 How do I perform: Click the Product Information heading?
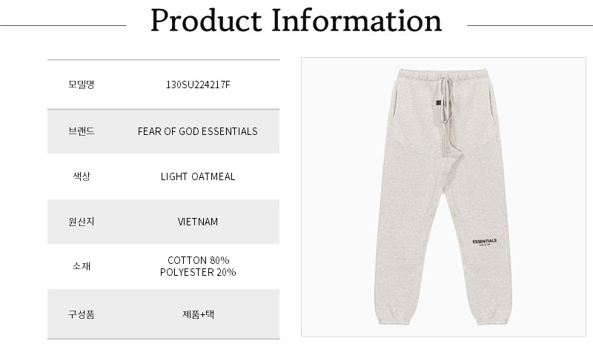pyautogui.click(x=296, y=21)
